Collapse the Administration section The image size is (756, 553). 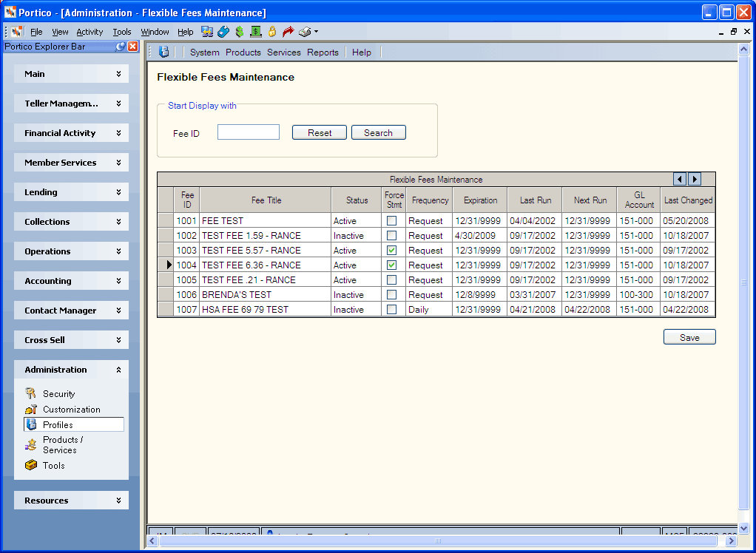pos(71,370)
